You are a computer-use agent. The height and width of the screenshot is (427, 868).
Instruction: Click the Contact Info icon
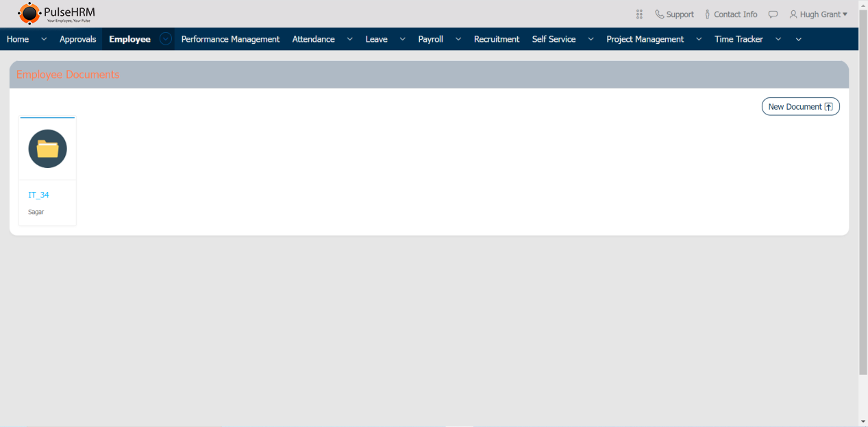[708, 14]
